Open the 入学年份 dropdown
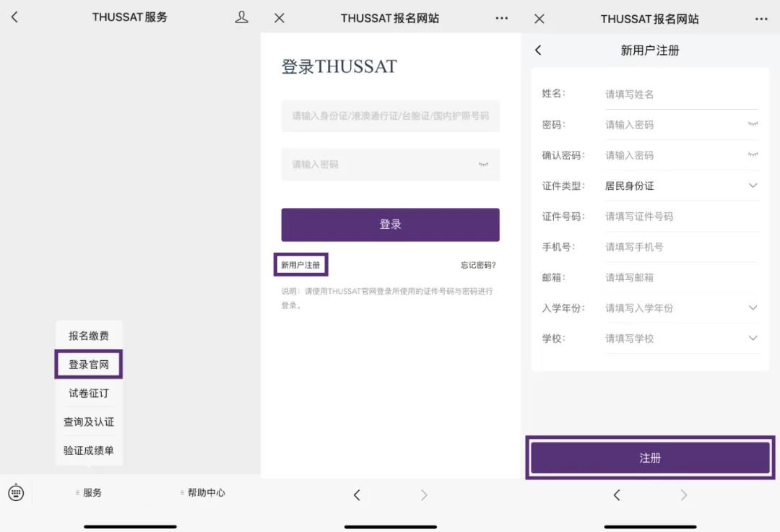This screenshot has width=780, height=532. pos(753,308)
